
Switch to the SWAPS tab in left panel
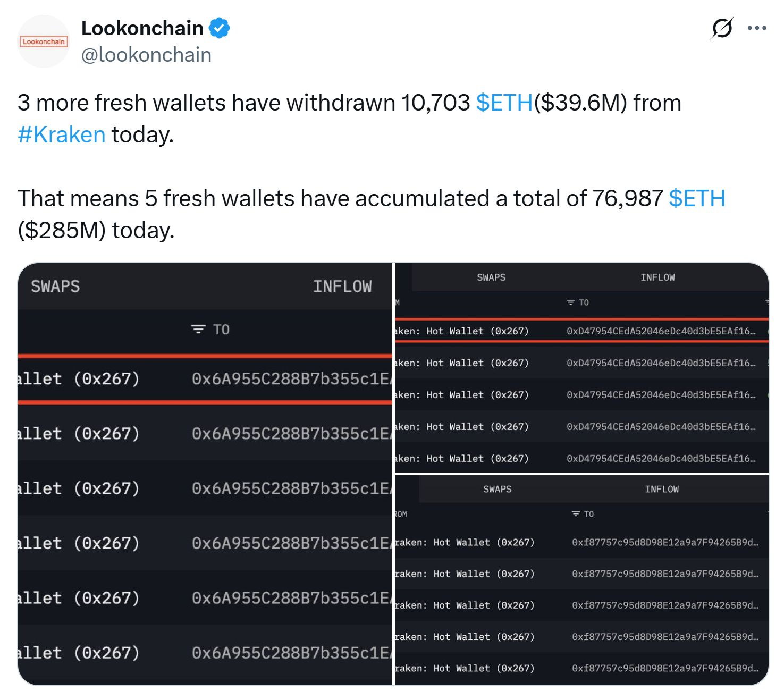click(x=55, y=286)
